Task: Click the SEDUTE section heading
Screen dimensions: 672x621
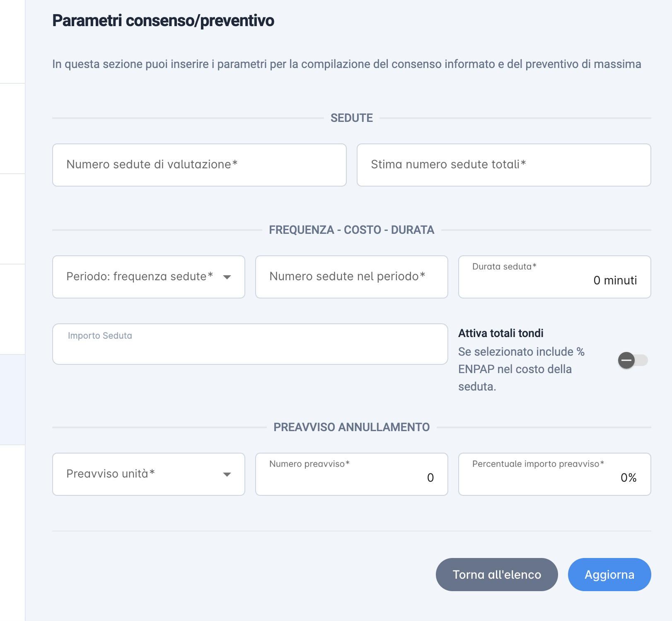Action: (x=352, y=118)
